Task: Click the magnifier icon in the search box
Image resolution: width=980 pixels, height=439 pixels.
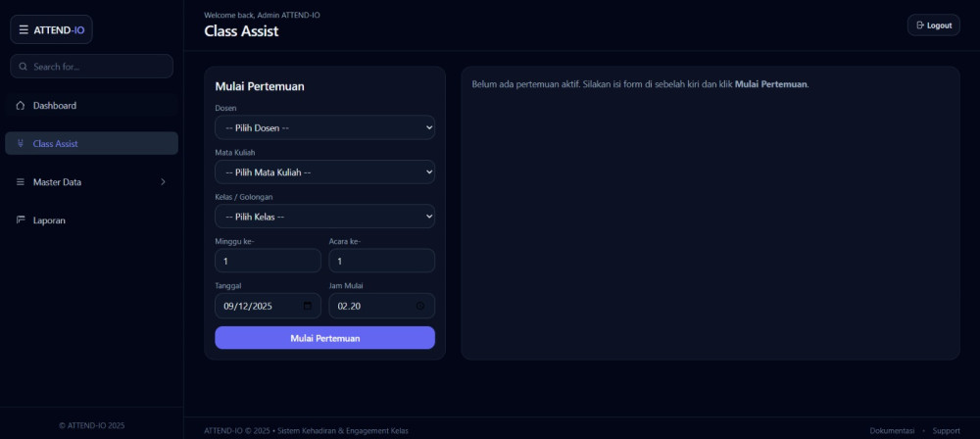Action: [23, 67]
